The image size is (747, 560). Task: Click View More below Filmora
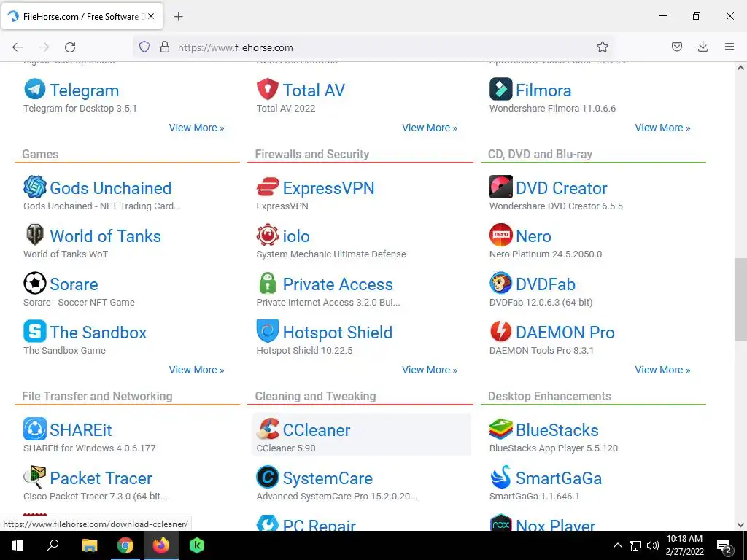pyautogui.click(x=662, y=128)
